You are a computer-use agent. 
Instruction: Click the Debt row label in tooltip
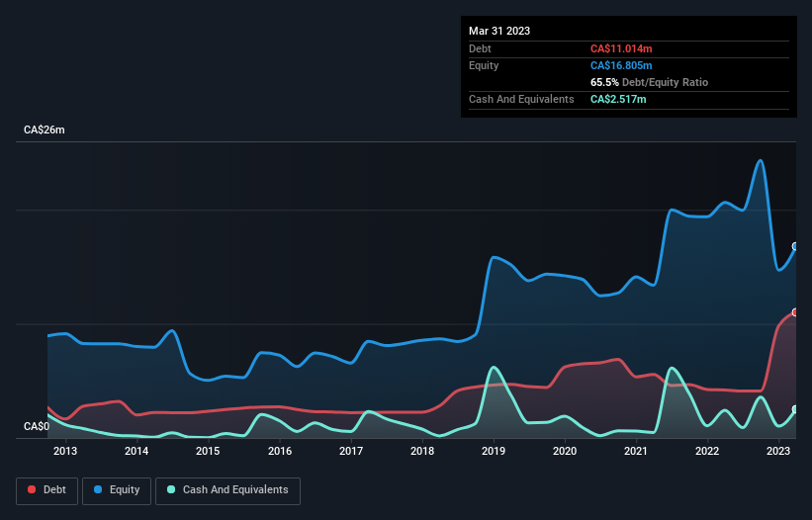click(480, 48)
